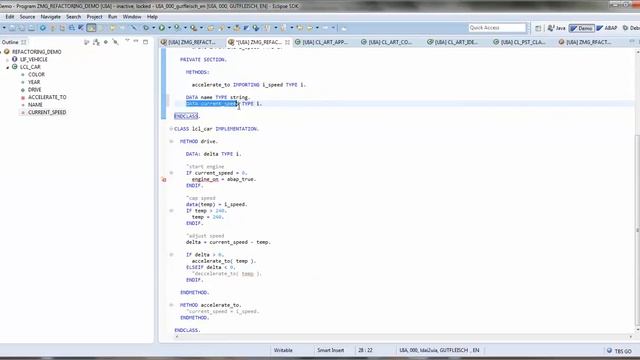The image size is (640, 360).
Task: Open the Navigate menu
Action: pos(51,17)
